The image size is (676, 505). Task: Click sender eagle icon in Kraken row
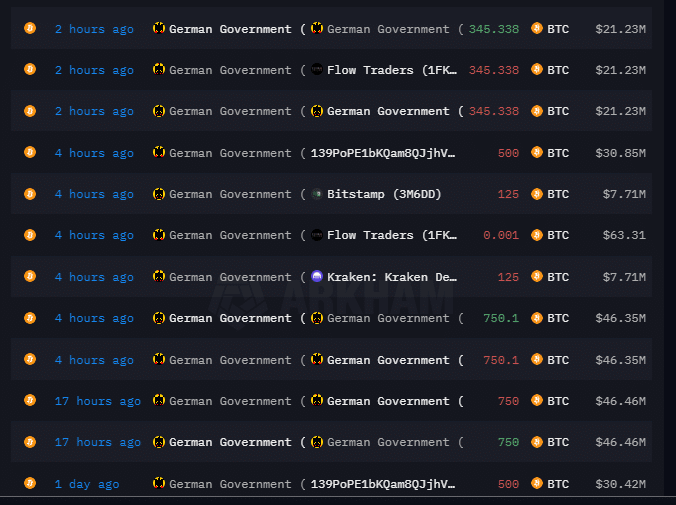tap(159, 276)
